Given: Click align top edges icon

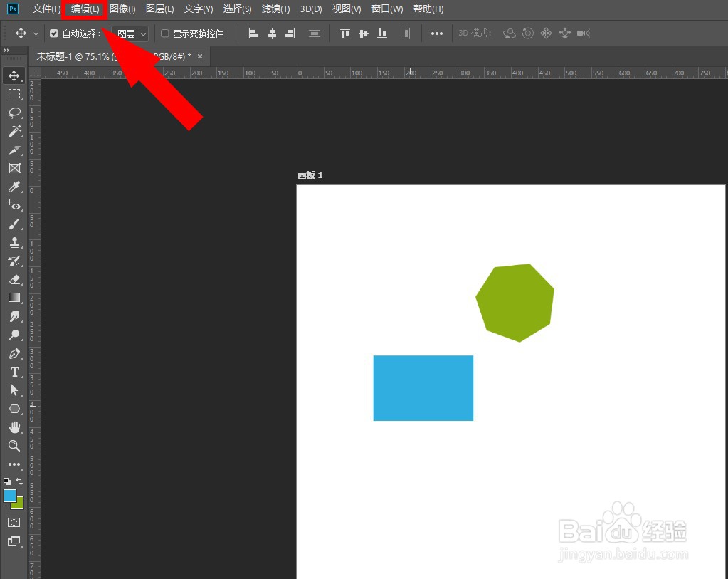Looking at the screenshot, I should pyautogui.click(x=345, y=33).
